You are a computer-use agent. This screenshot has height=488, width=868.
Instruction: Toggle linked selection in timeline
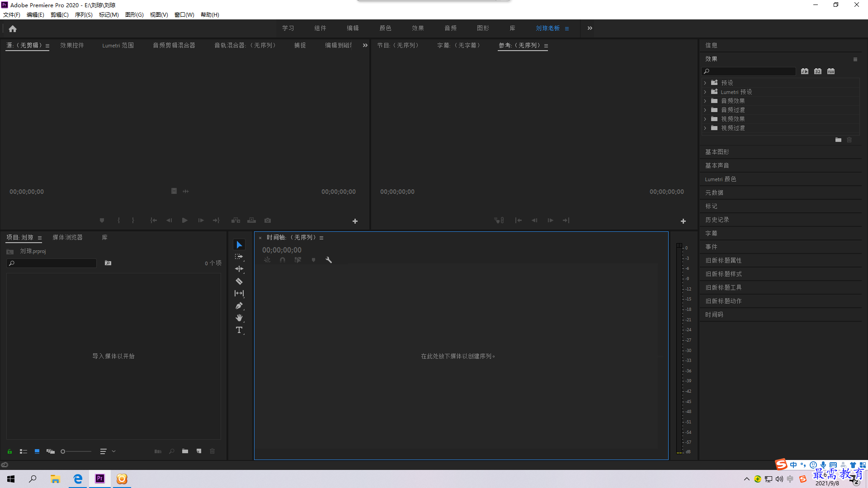pos(298,260)
